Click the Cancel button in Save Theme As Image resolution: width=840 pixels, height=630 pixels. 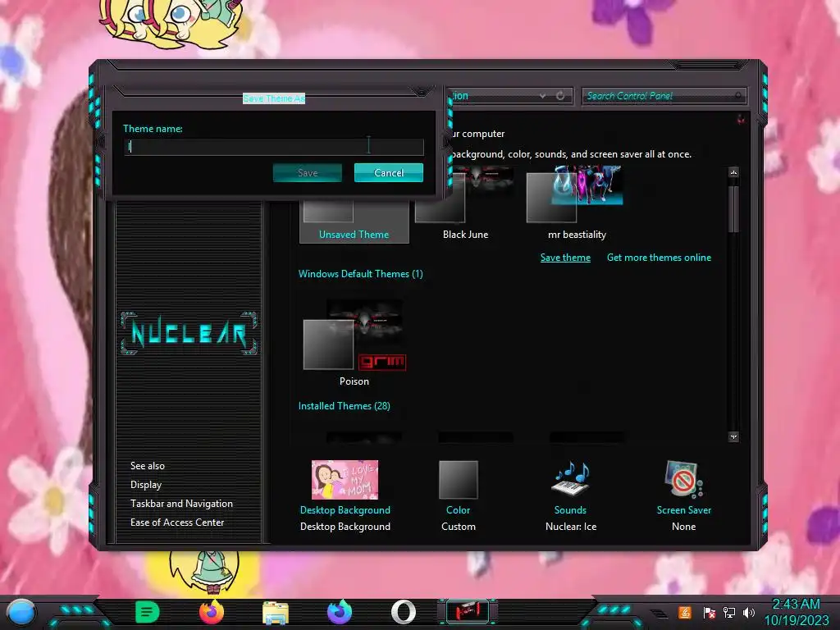(x=388, y=172)
